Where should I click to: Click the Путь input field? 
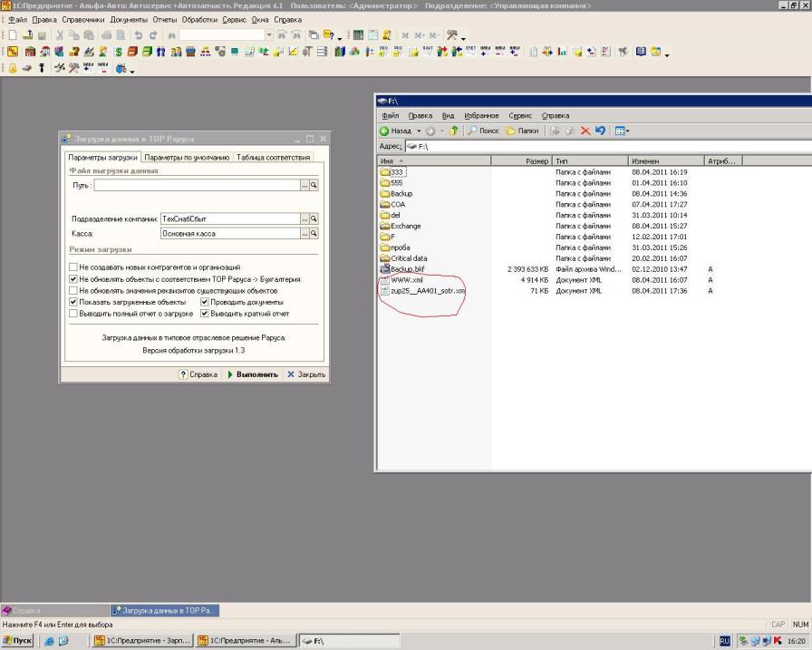pyautogui.click(x=197, y=185)
